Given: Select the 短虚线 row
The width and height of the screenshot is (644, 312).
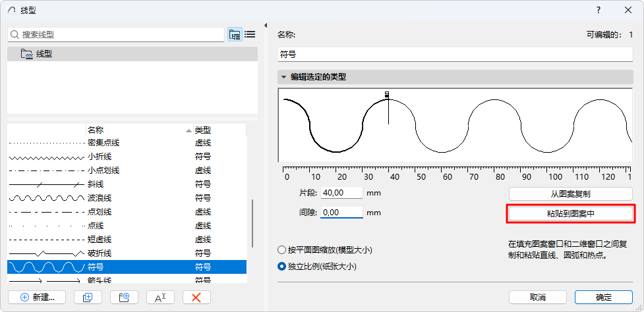Looking at the screenshot, I should [x=127, y=239].
